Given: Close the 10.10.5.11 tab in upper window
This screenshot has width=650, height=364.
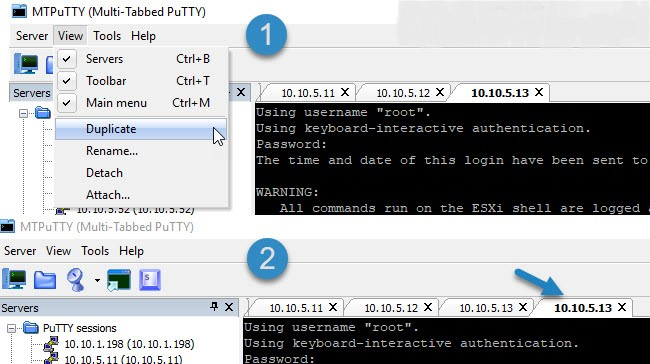Looking at the screenshot, I should tap(345, 92).
